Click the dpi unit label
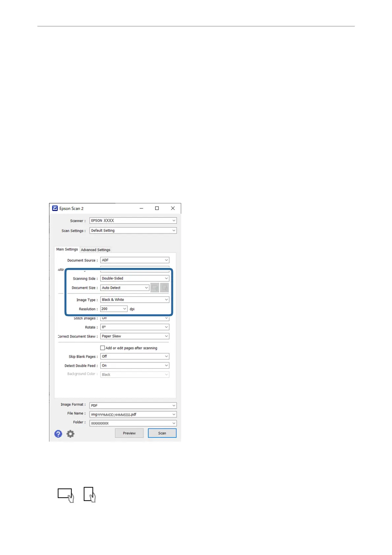392x555 pixels. (132, 309)
